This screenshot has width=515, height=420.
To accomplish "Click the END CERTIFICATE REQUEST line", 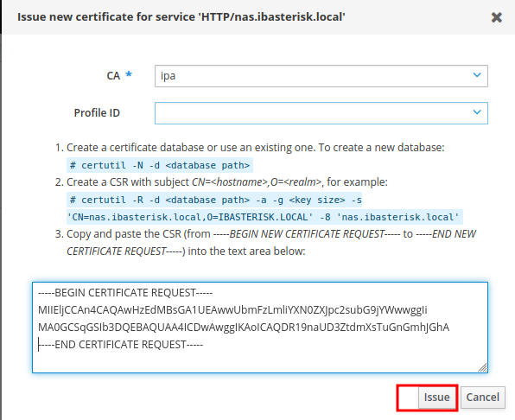I will pyautogui.click(x=120, y=345).
